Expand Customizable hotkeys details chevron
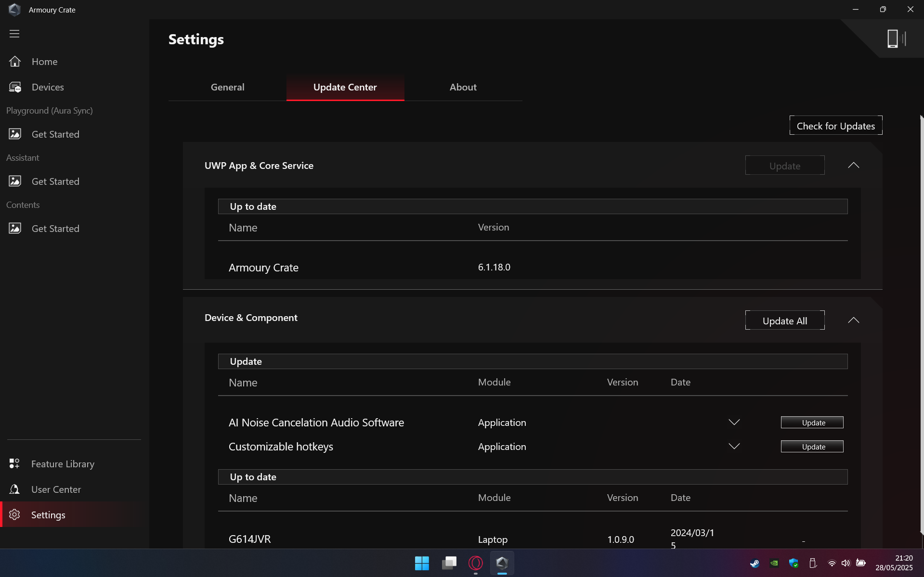924x577 pixels. coord(734,447)
